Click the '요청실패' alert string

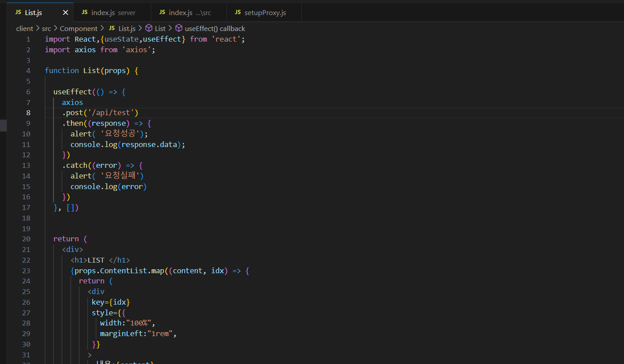119,176
